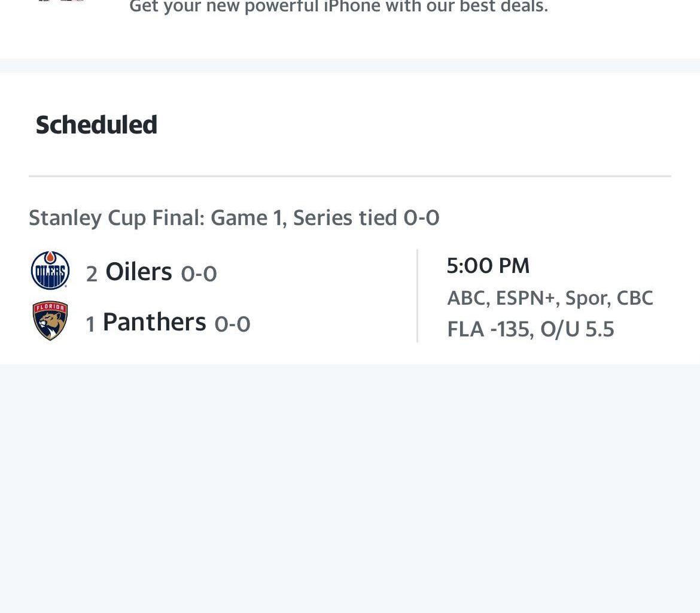Image resolution: width=700 pixels, height=613 pixels.
Task: Click the Edmonton Oilers team logo
Action: point(50,270)
